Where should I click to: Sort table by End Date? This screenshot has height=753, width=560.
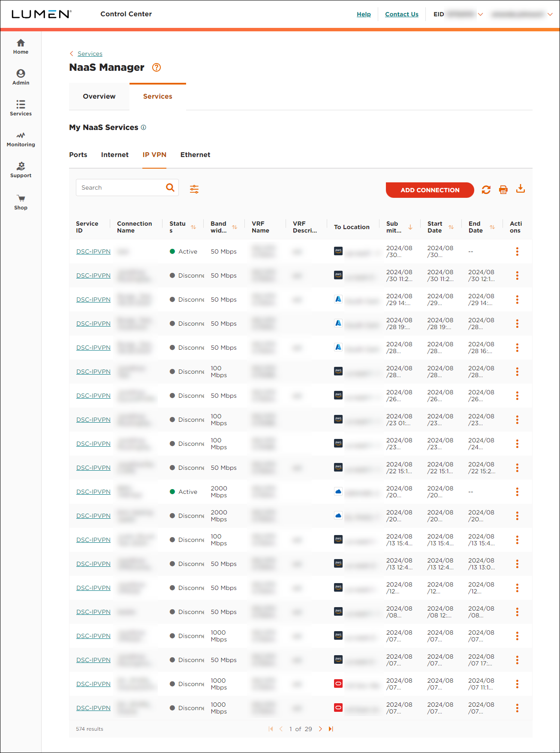(492, 227)
